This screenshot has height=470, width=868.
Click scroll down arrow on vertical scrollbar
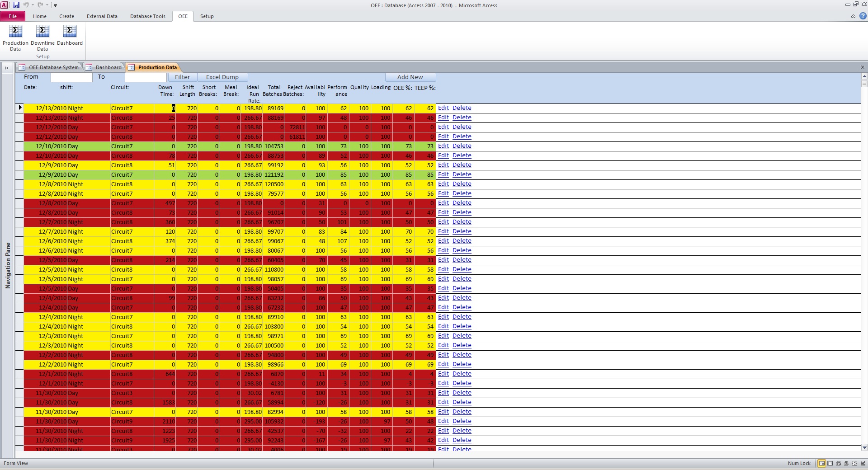pyautogui.click(x=864, y=447)
